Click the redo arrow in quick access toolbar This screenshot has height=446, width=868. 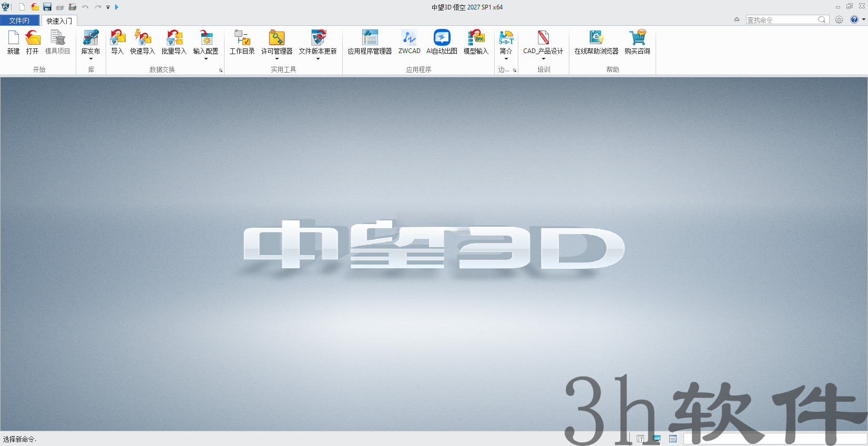[98, 7]
